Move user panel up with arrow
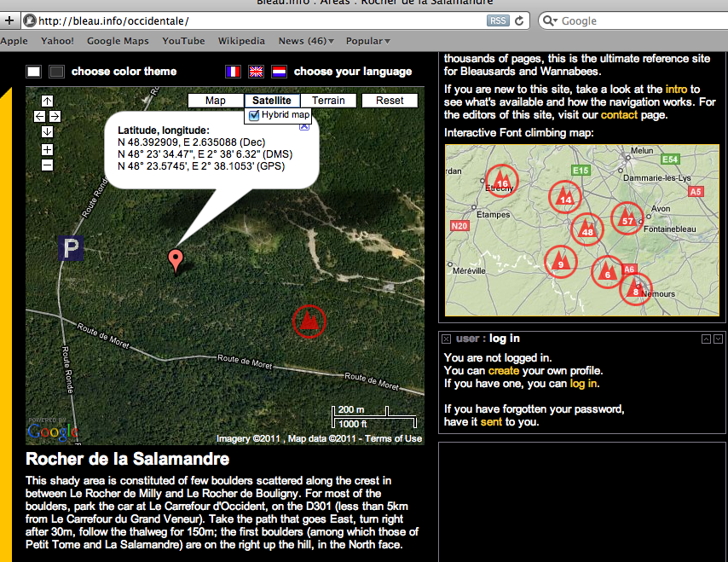The height and width of the screenshot is (562, 728). point(706,339)
